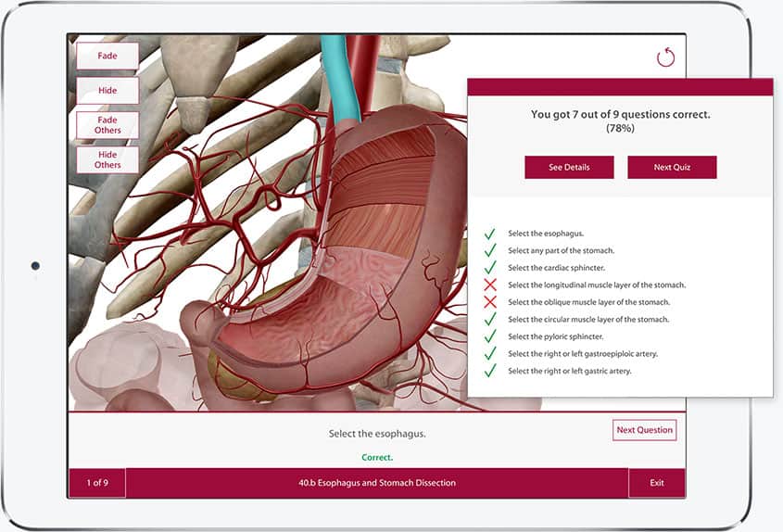Click the checkmark beside the pyloric sphincter question

[489, 336]
